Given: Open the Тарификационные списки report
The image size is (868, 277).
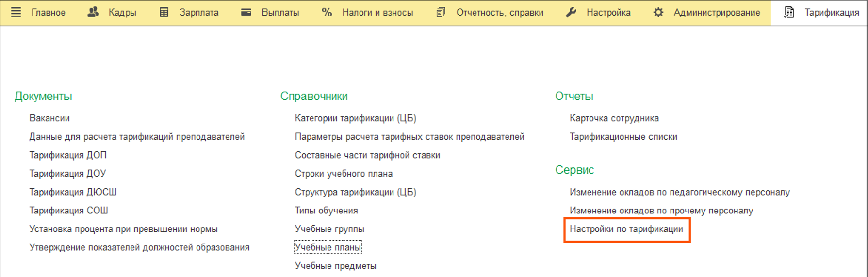Looking at the screenshot, I should click(623, 137).
